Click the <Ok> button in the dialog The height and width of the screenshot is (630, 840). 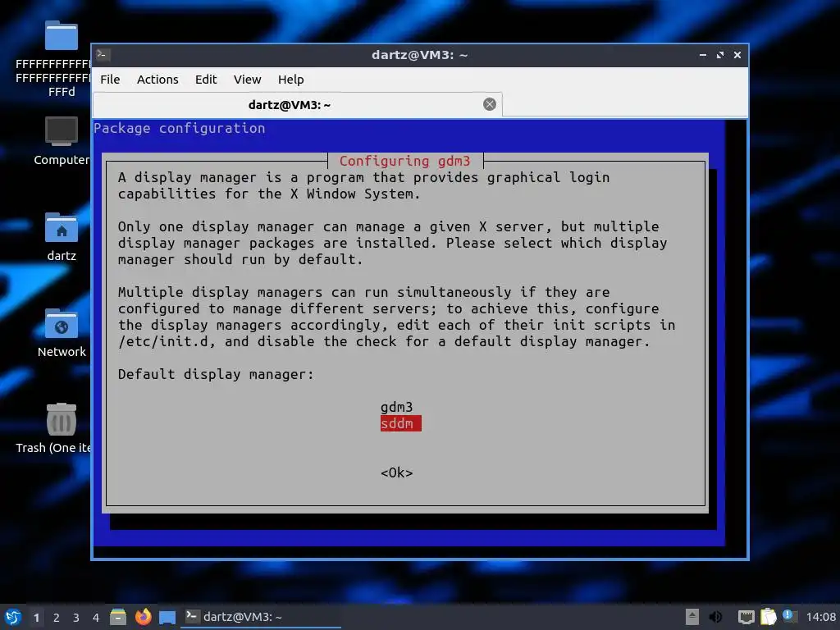(396, 473)
